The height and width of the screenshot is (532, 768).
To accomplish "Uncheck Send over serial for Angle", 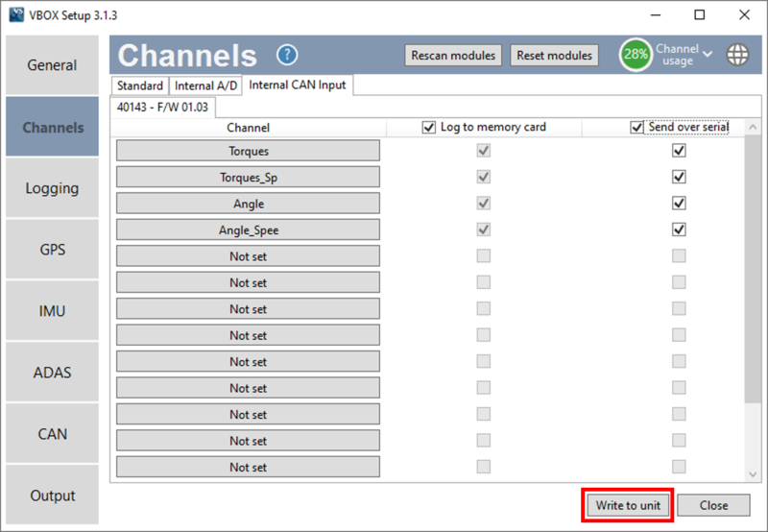I will [679, 204].
